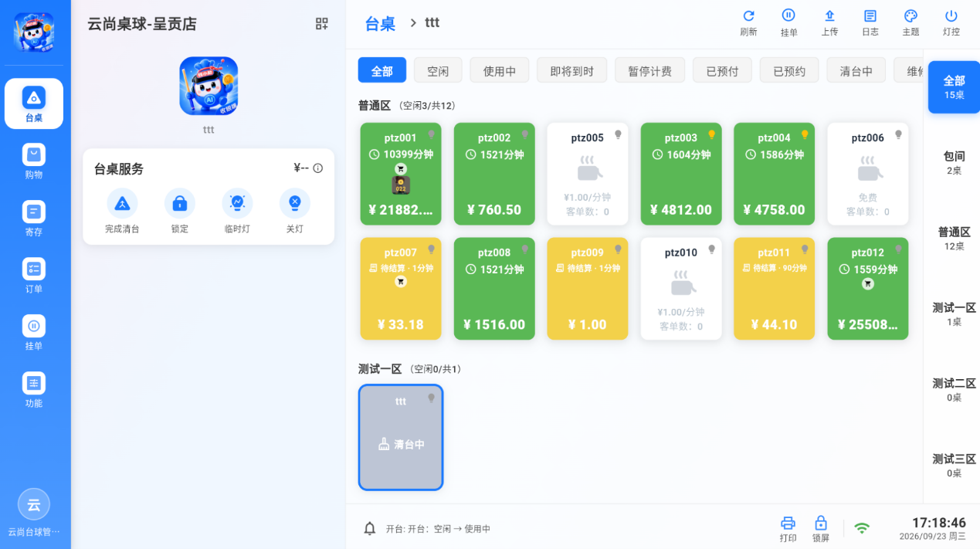980x549 pixels.
Task: Toggle the light bulb on ptz006
Action: point(898,134)
